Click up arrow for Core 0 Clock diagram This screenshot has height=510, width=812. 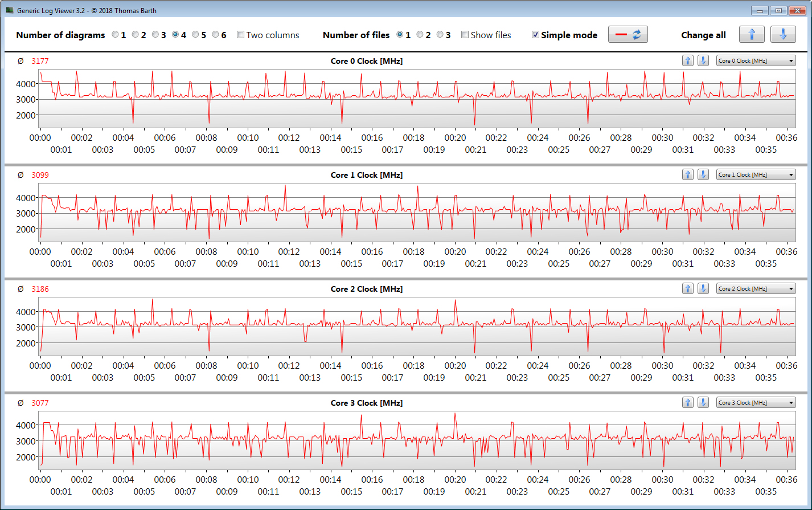coord(688,61)
